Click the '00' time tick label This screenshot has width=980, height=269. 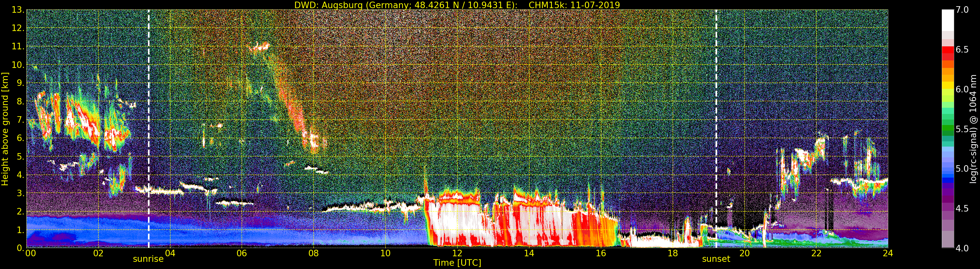click(30, 253)
